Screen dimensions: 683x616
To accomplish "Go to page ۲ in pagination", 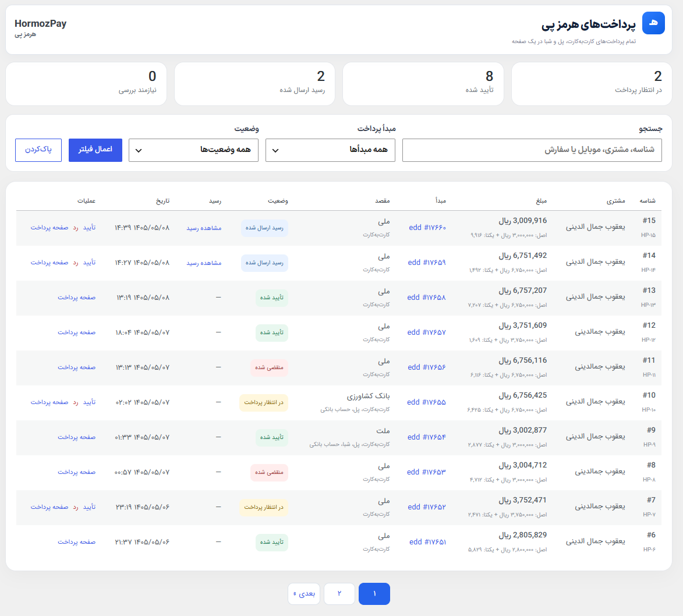I will (x=339, y=594).
